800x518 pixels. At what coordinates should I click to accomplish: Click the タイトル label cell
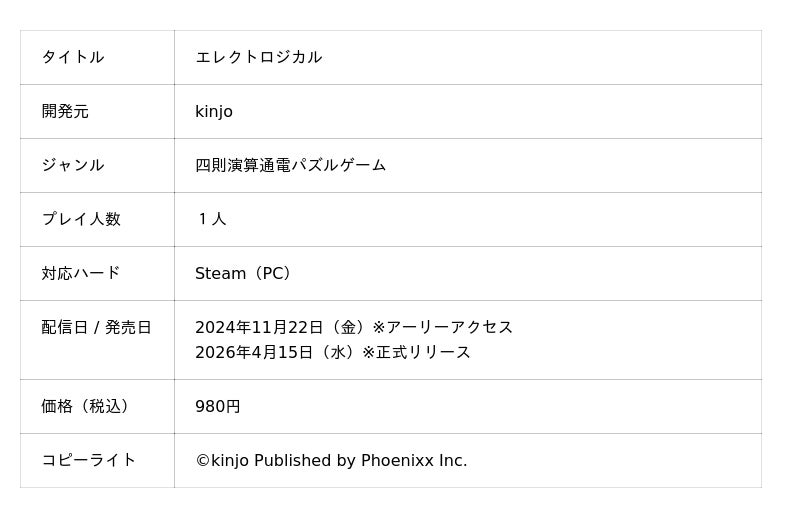tap(73, 57)
